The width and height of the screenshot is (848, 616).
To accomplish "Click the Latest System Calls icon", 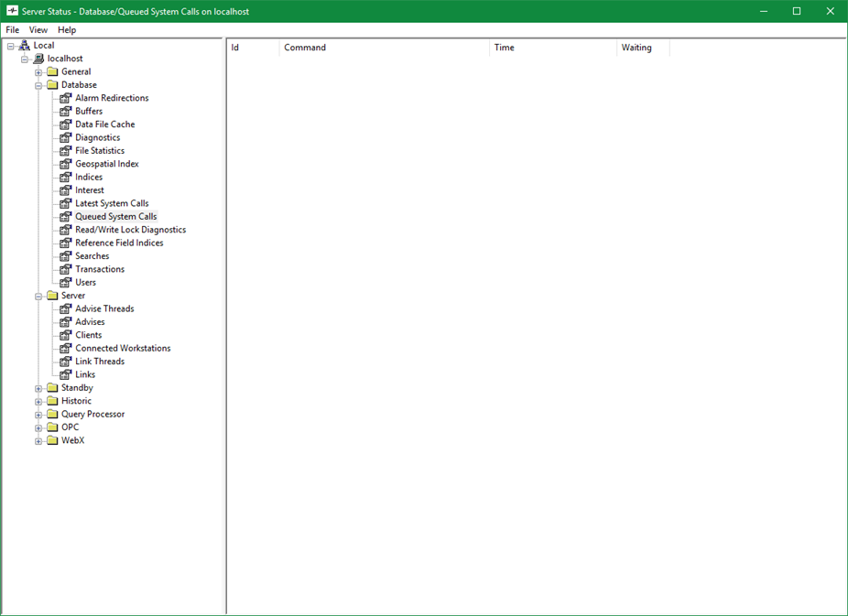I will [66, 203].
